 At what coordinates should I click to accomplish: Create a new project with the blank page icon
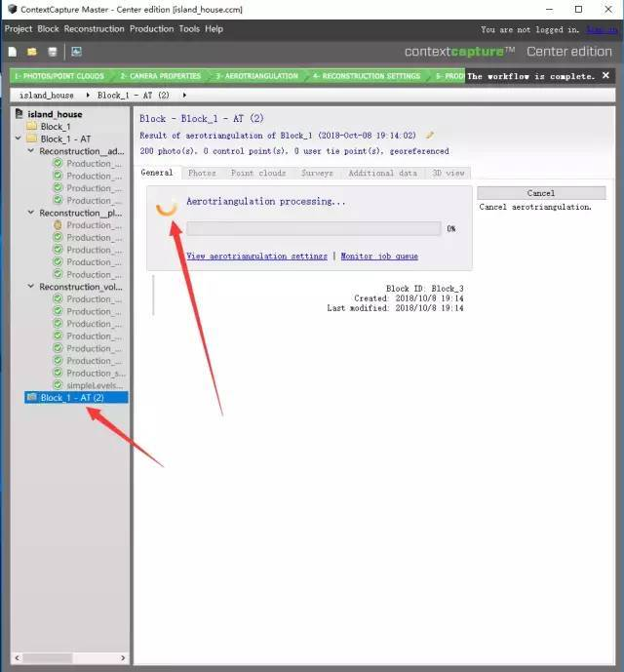pos(13,52)
